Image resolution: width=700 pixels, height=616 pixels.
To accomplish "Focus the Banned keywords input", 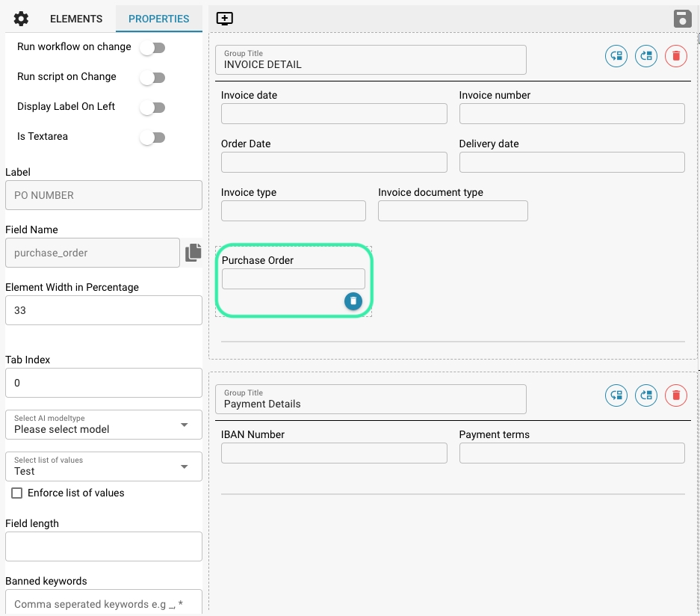I will tap(103, 603).
